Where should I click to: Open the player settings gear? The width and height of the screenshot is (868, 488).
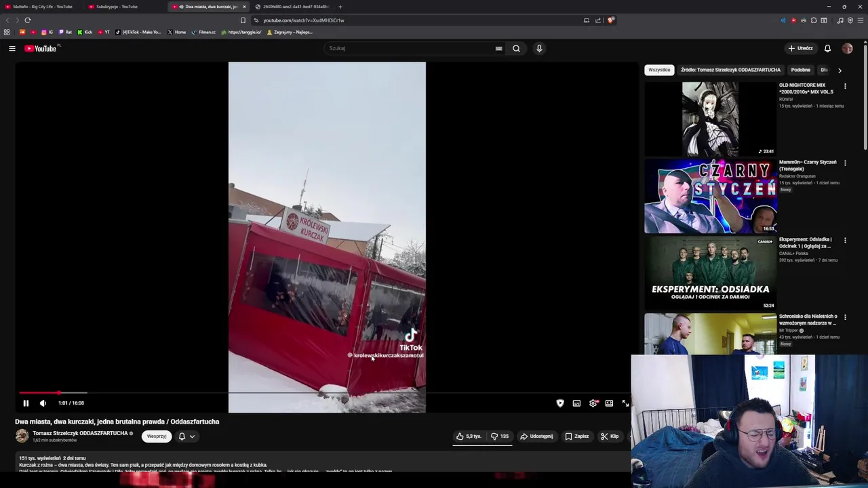(593, 403)
